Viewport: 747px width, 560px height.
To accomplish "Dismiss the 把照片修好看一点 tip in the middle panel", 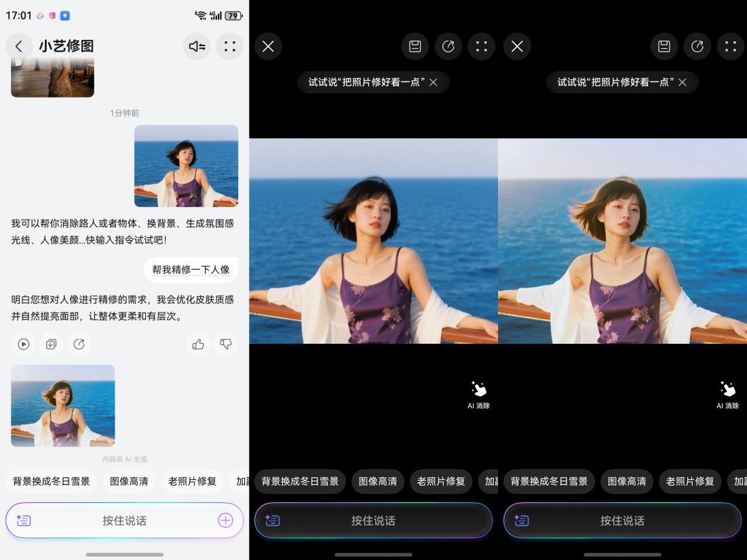I will (x=434, y=82).
